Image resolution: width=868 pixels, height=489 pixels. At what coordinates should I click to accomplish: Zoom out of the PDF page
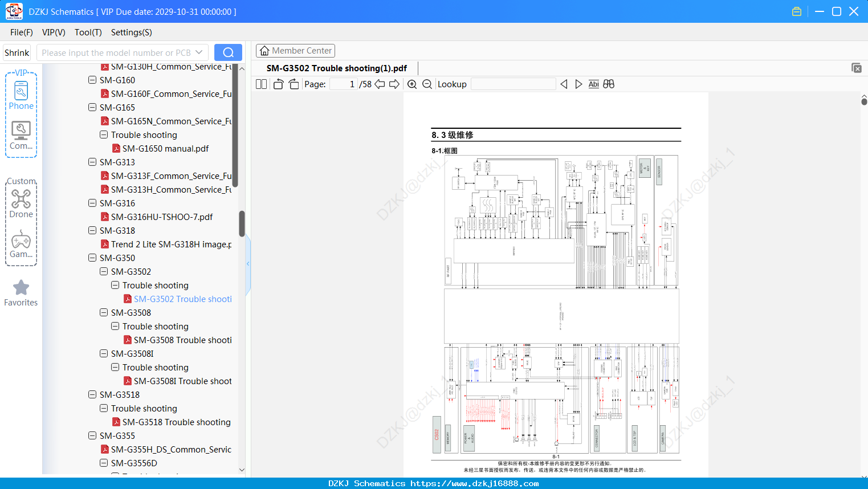click(427, 84)
